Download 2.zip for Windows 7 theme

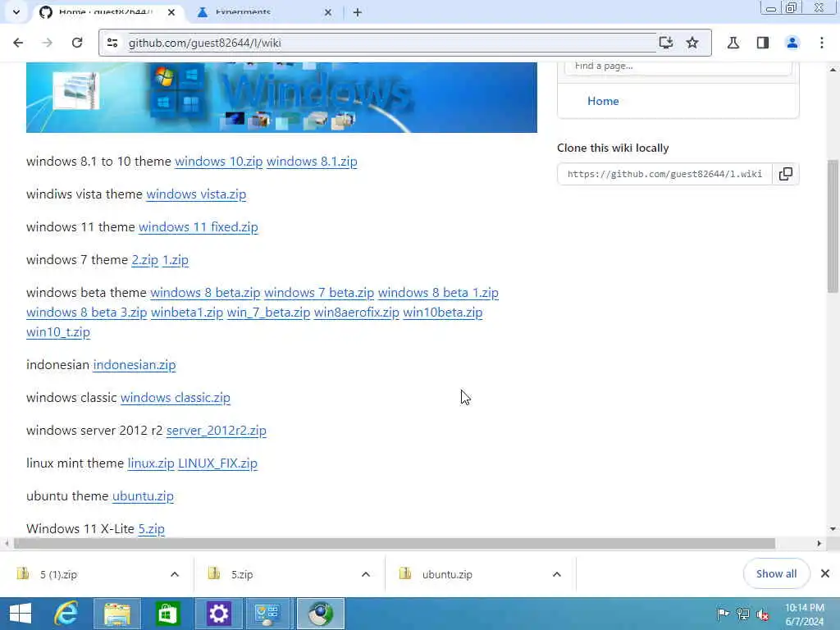(144, 260)
